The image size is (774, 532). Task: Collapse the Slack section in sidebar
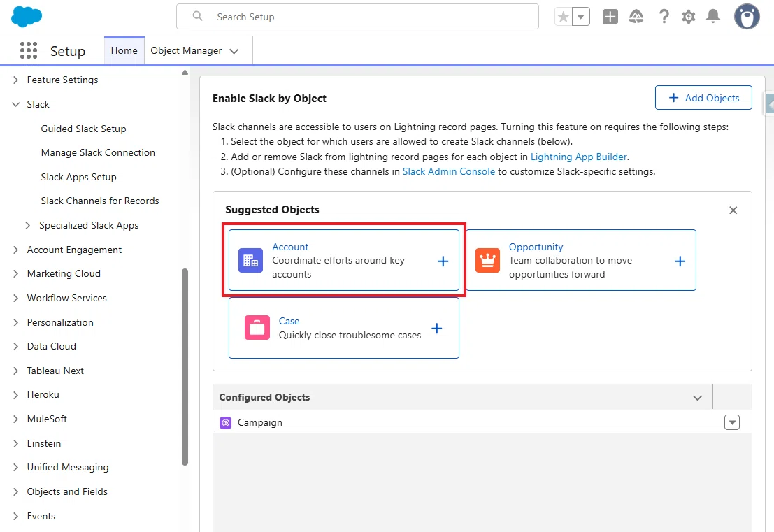point(16,105)
